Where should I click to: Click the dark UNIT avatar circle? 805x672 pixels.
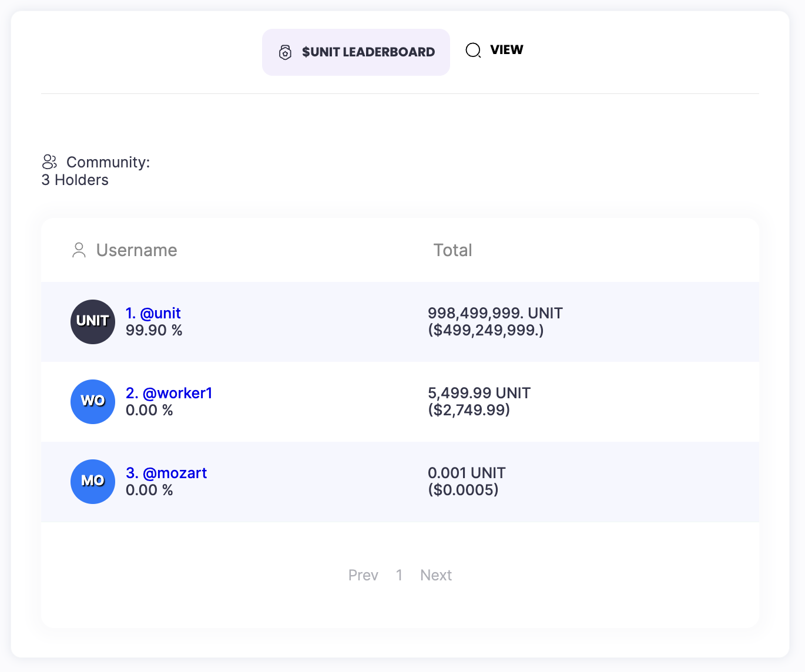[x=93, y=321]
